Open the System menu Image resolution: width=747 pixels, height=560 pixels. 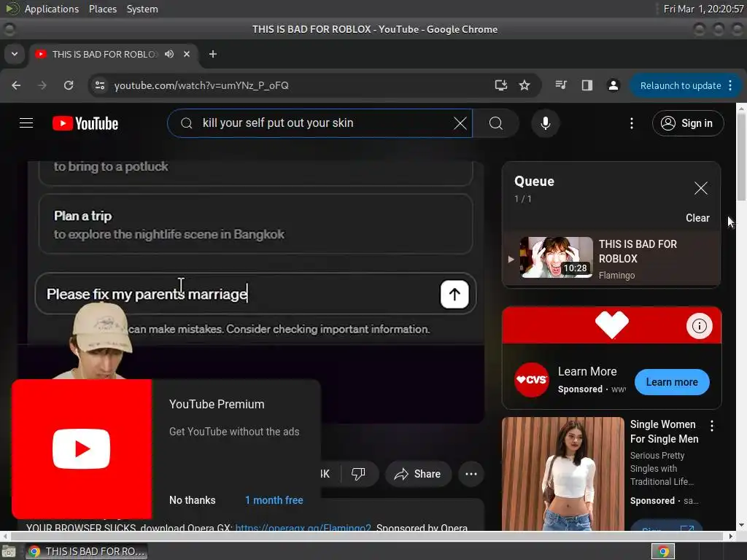pos(142,9)
